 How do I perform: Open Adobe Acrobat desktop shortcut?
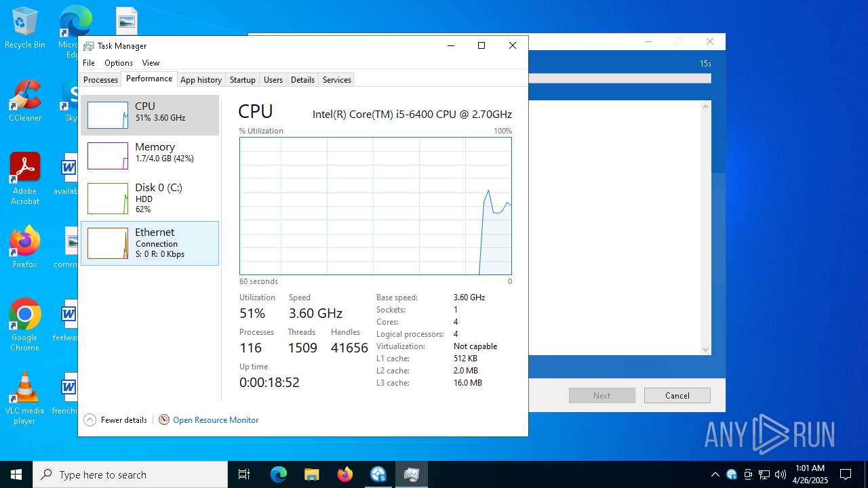point(24,179)
